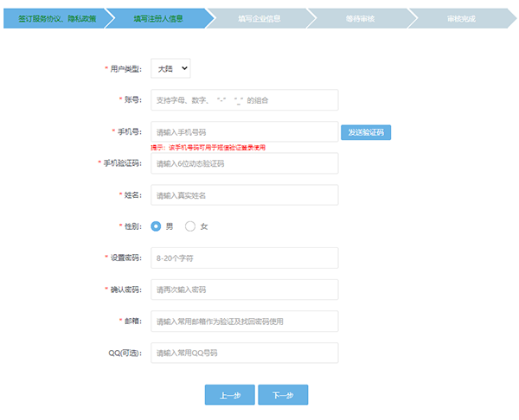Click the QQ(可选) input field
The image size is (519, 420).
(244, 353)
